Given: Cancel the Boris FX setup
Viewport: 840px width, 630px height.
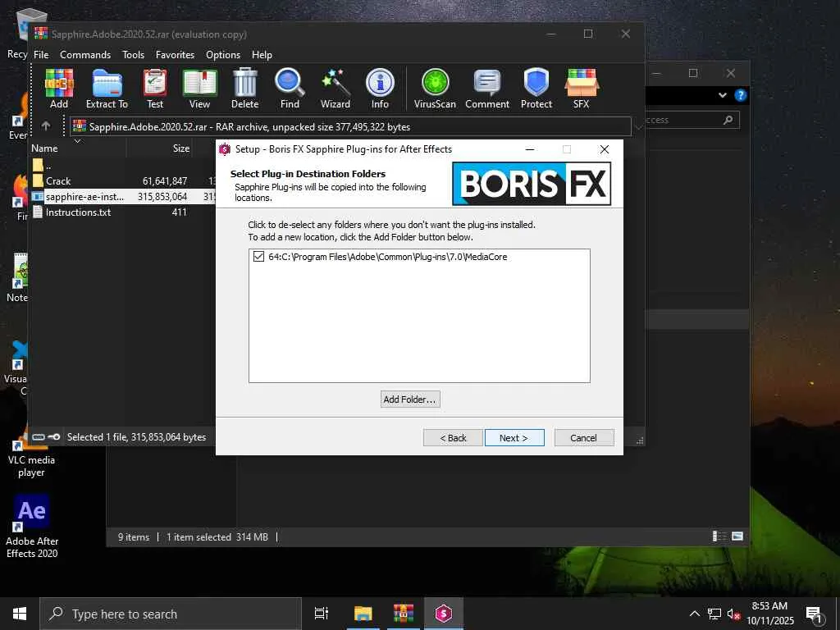Looking at the screenshot, I should tap(584, 438).
